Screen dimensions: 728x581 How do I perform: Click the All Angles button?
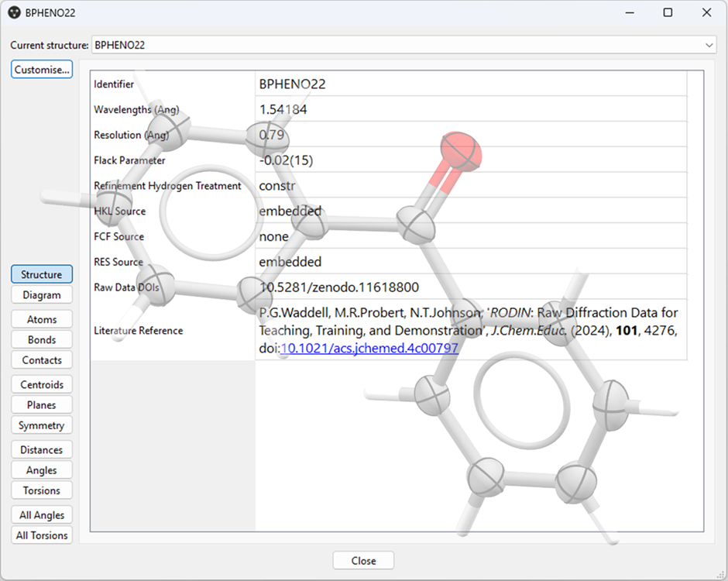point(42,515)
